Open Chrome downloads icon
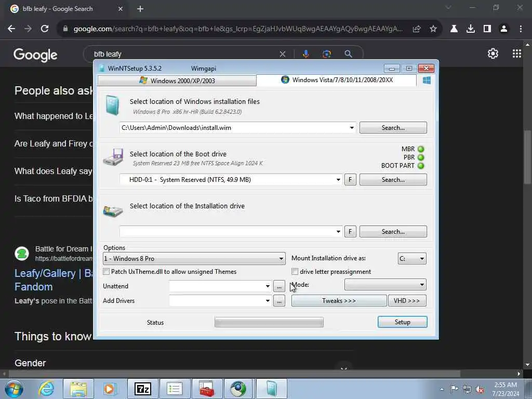Screen dimensions: 532x399 [x=470, y=29]
